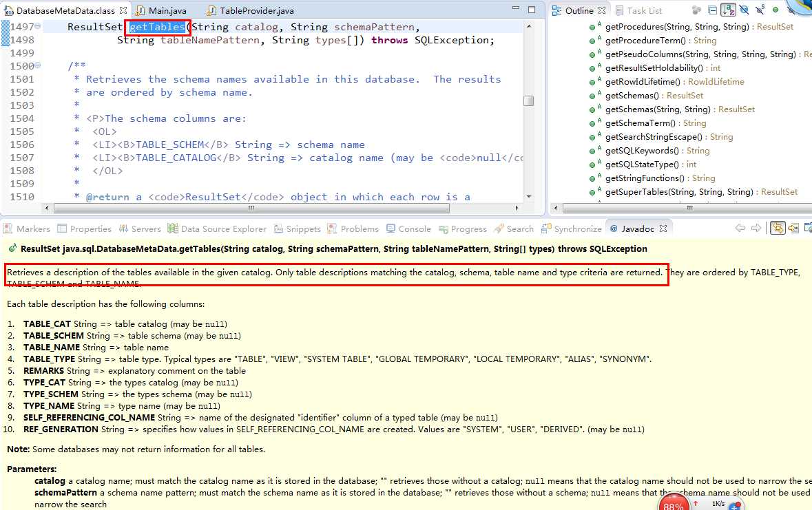Toggle Hide Fields in Outline toolbar
The width and height of the screenshot is (812, 510).
coord(744,10)
